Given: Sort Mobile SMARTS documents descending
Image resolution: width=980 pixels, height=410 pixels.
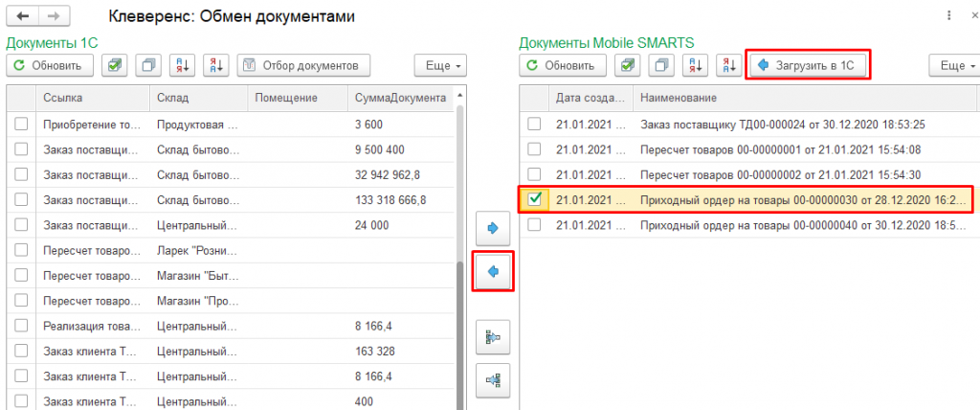Looking at the screenshot, I should 729,65.
